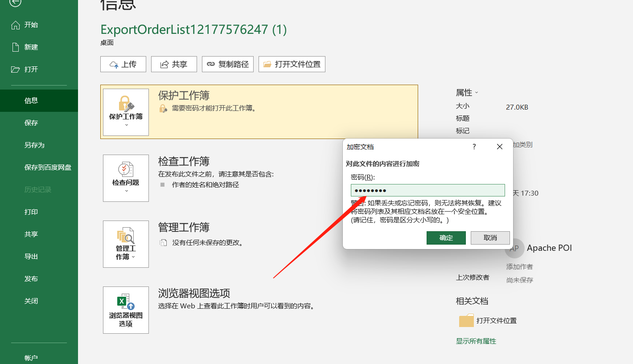Click Show All Properties (显示所有属性) link
Image resolution: width=633 pixels, height=364 pixels.
pos(476,341)
